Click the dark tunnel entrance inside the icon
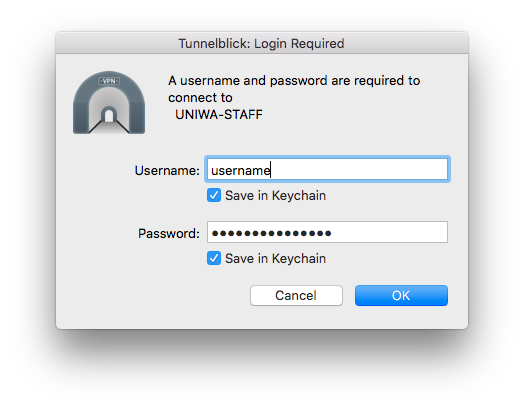Viewport: 524px width, 409px height. 109,115
